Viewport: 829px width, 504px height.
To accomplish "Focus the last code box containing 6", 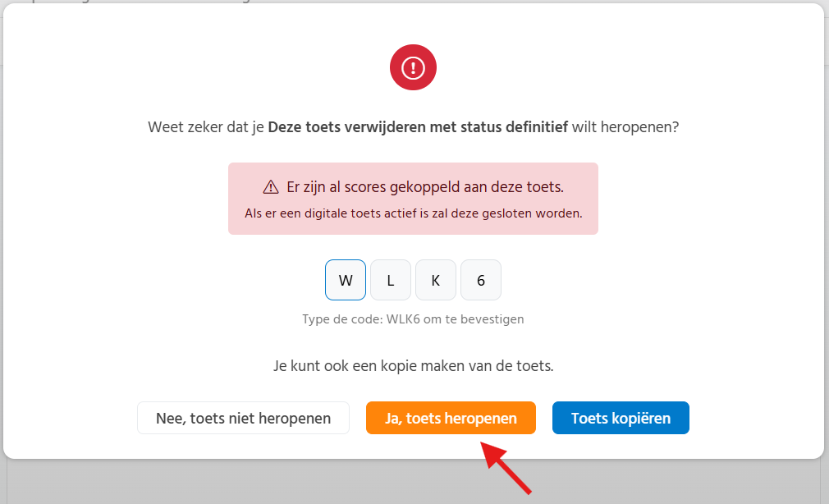I will tap(481, 280).
